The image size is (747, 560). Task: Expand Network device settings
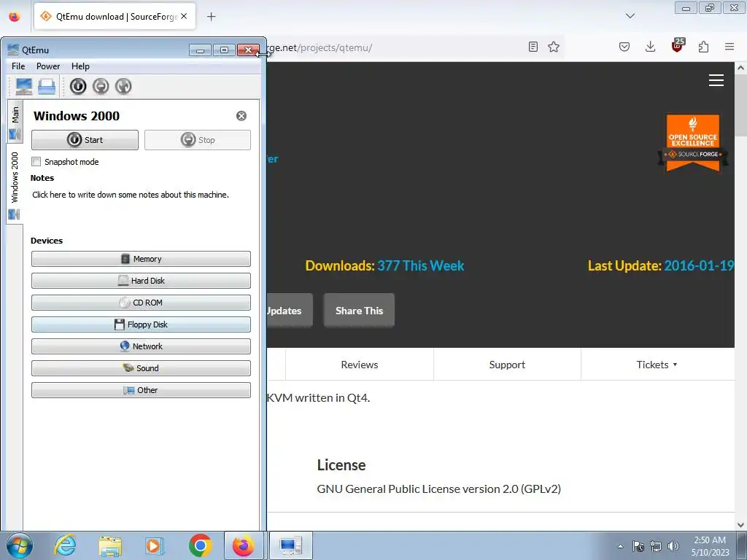[141, 346]
